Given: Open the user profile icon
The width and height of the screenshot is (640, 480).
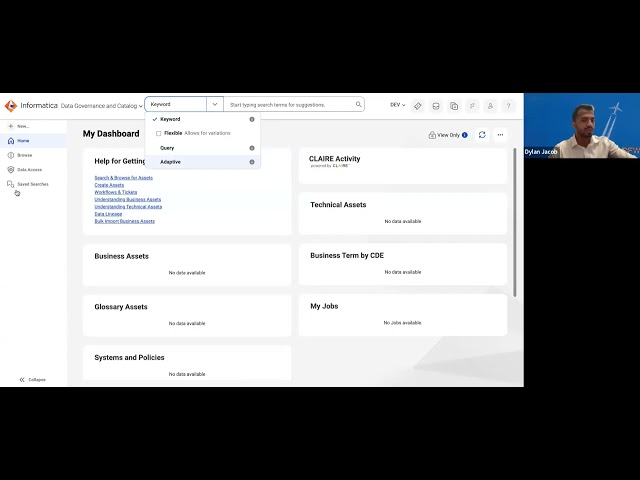Looking at the screenshot, I should click(x=490, y=106).
